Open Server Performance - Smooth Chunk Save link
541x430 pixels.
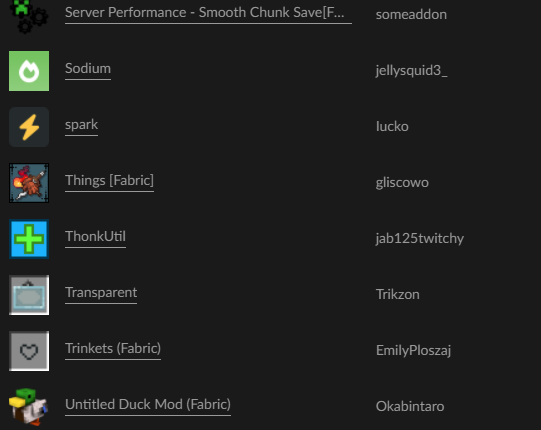click(208, 13)
